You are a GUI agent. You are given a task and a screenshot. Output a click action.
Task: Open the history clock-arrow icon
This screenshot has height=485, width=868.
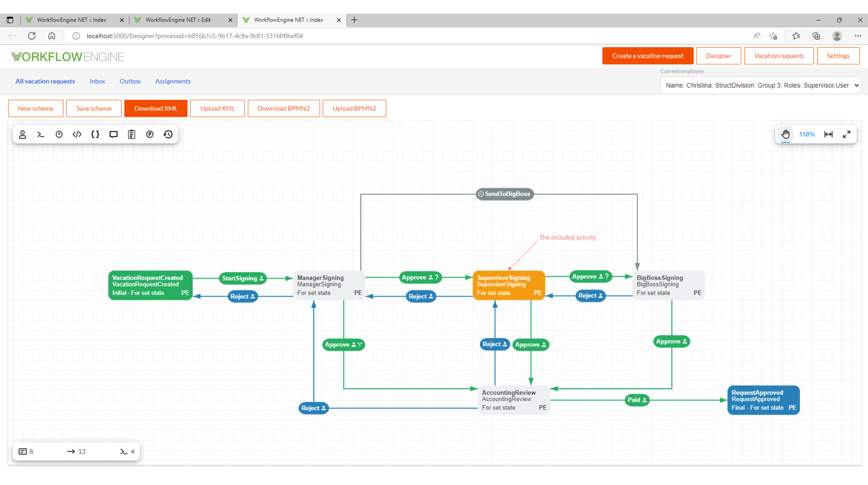coord(168,134)
